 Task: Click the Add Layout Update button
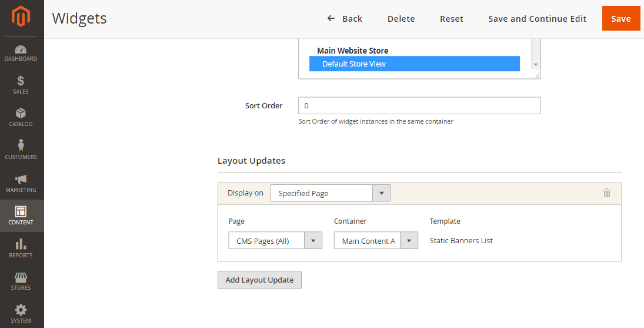pos(259,280)
